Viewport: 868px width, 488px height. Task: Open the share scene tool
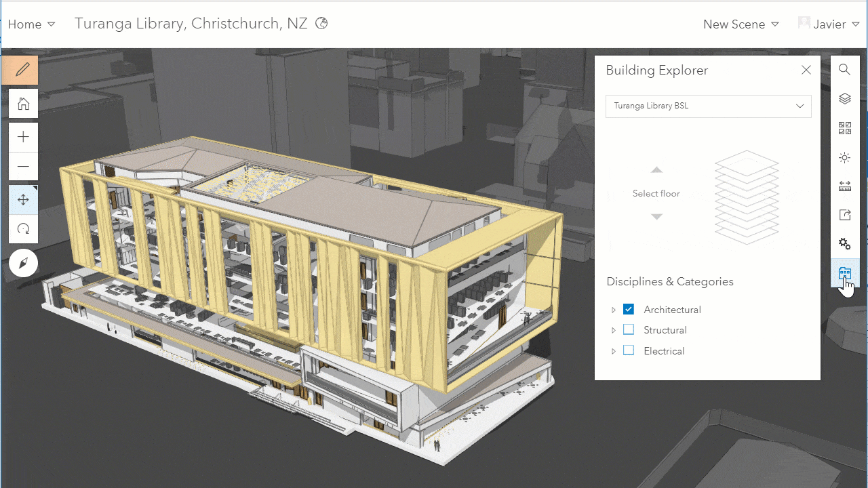[x=844, y=215]
